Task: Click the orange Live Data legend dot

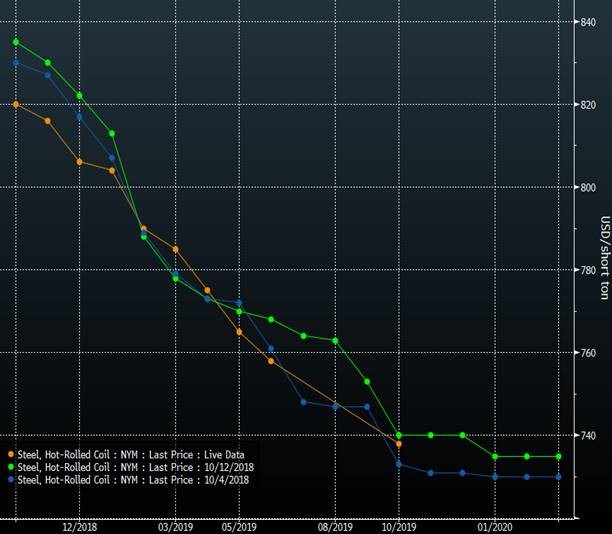Action: click(x=9, y=454)
